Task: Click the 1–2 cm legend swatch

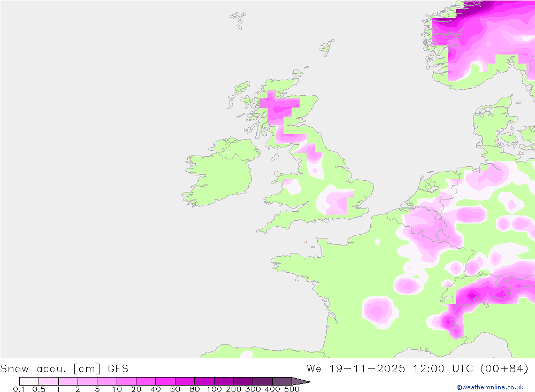Action: tap(68, 381)
